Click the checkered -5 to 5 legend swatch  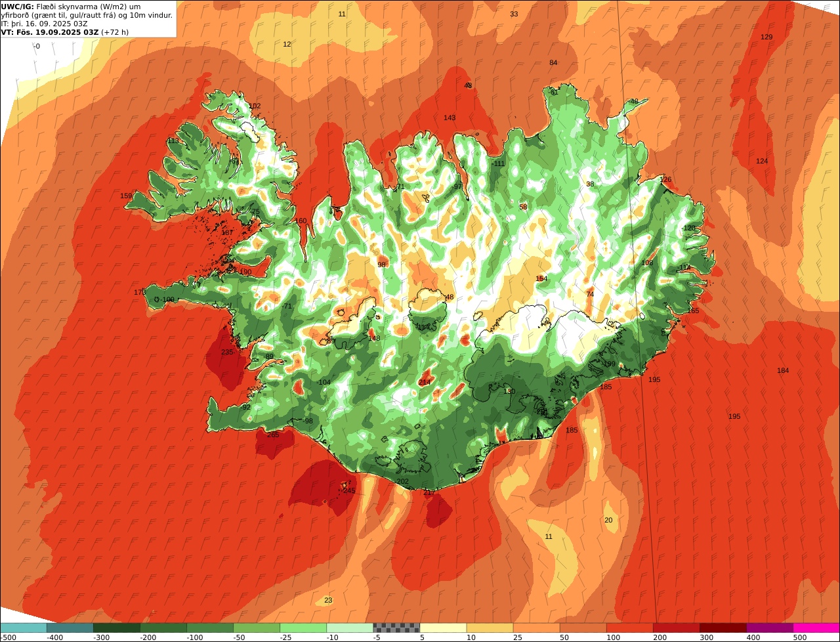point(396,628)
